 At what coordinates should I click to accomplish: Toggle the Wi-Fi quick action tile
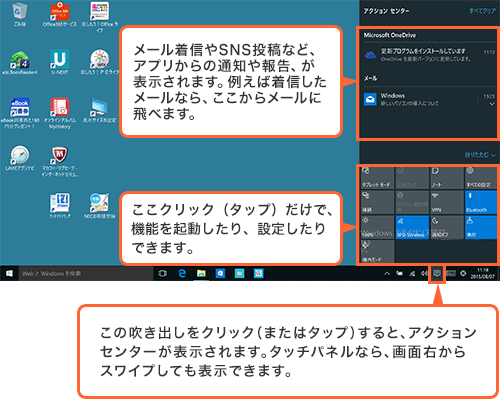[412, 227]
